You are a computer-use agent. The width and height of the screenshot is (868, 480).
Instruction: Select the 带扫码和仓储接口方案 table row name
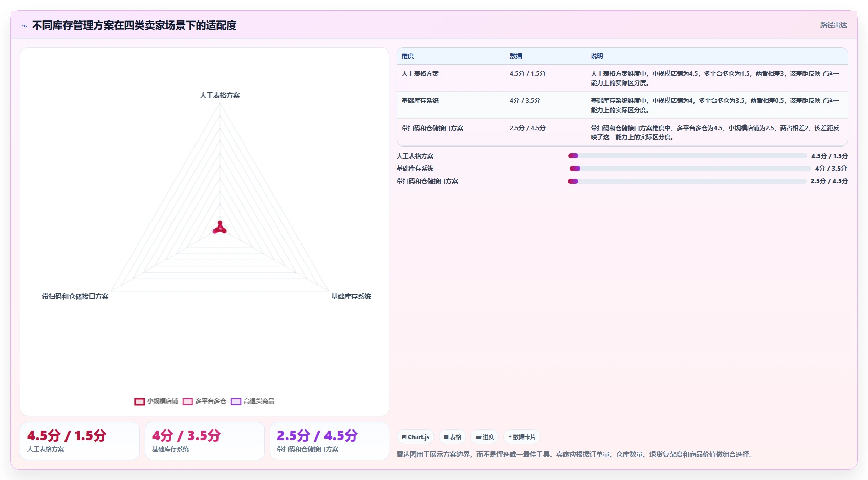pyautogui.click(x=432, y=128)
